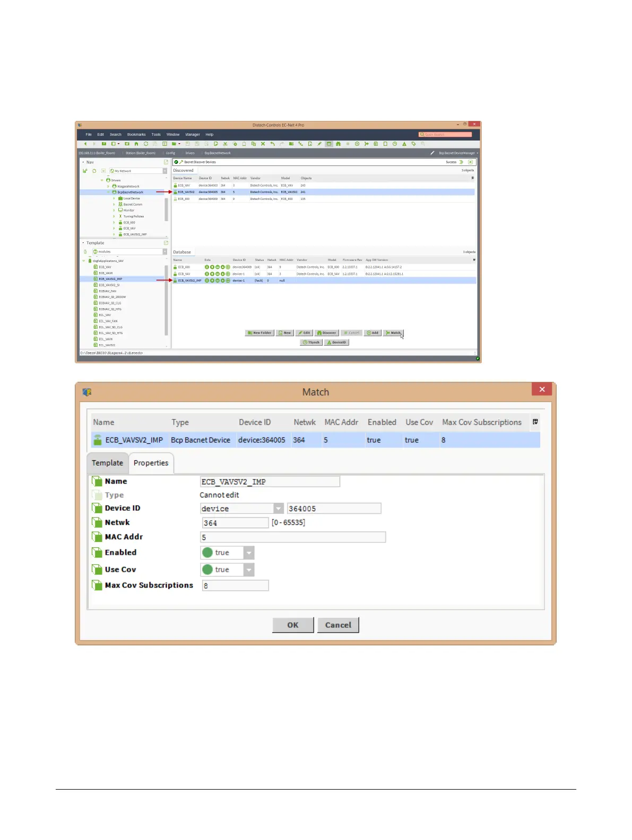Collapse the Template side panel header
Viewport: 632px width, 840px height.
click(83, 243)
